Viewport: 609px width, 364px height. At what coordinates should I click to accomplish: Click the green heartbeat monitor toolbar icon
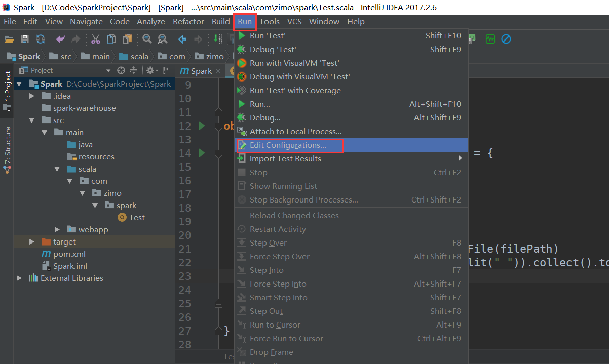[x=490, y=39]
